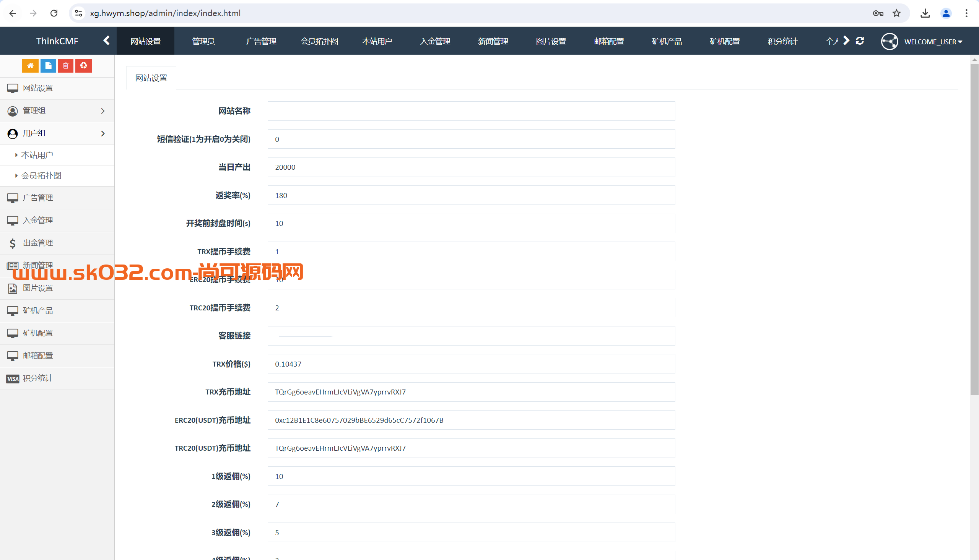The height and width of the screenshot is (560, 979).
Task: Click the orange home icon button
Action: (x=30, y=66)
